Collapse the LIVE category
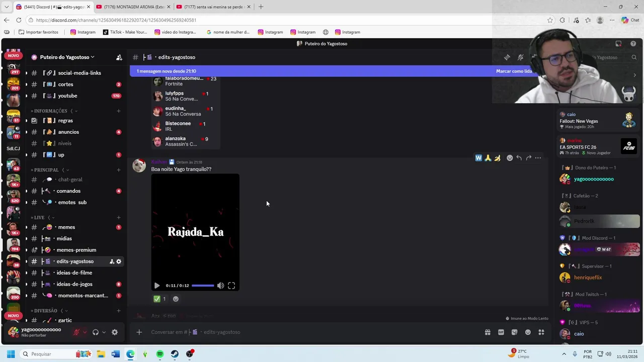This screenshot has height=362, width=644. click(42, 217)
